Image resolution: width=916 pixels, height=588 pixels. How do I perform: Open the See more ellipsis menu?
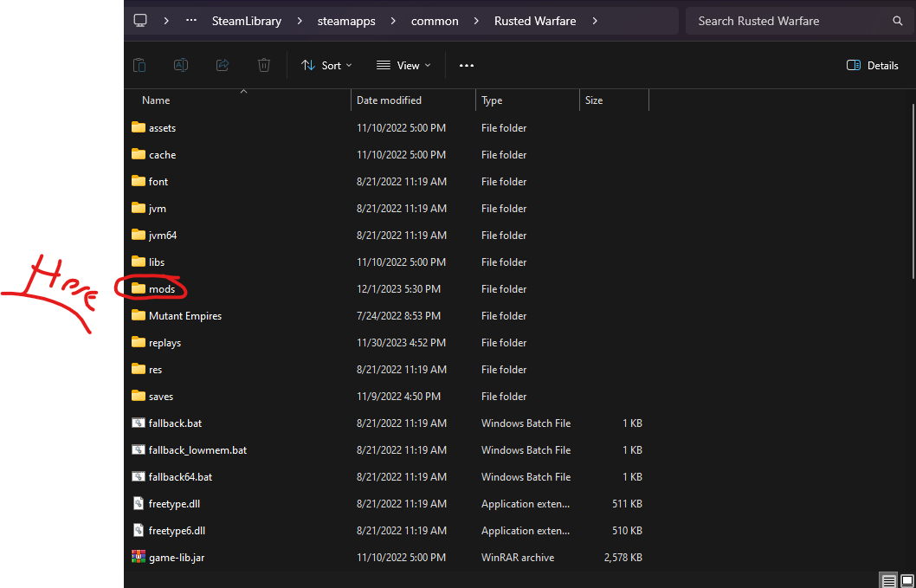pyautogui.click(x=467, y=65)
